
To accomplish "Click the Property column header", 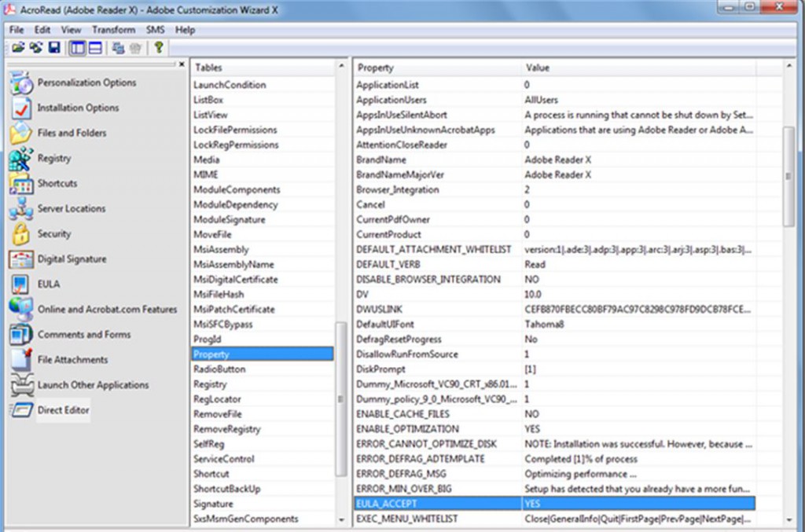I will click(x=437, y=68).
